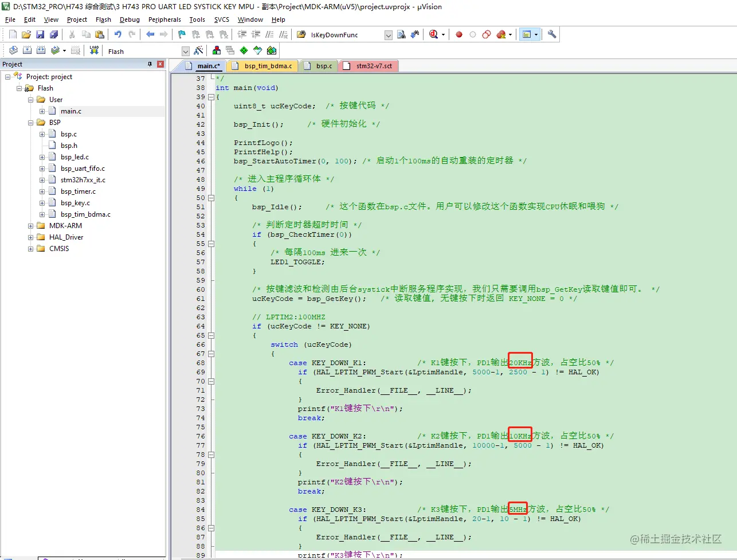The height and width of the screenshot is (560, 737).
Task: Click the Rebuild all target files icon
Action: click(x=41, y=50)
